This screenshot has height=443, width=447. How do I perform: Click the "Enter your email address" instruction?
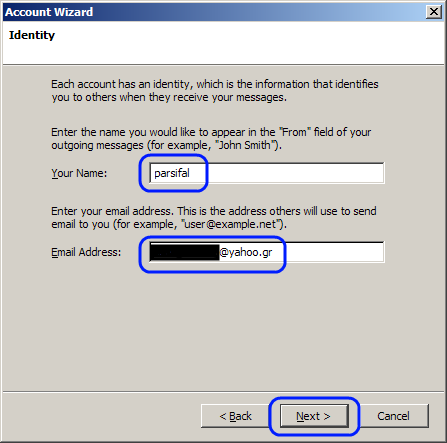pos(214,218)
